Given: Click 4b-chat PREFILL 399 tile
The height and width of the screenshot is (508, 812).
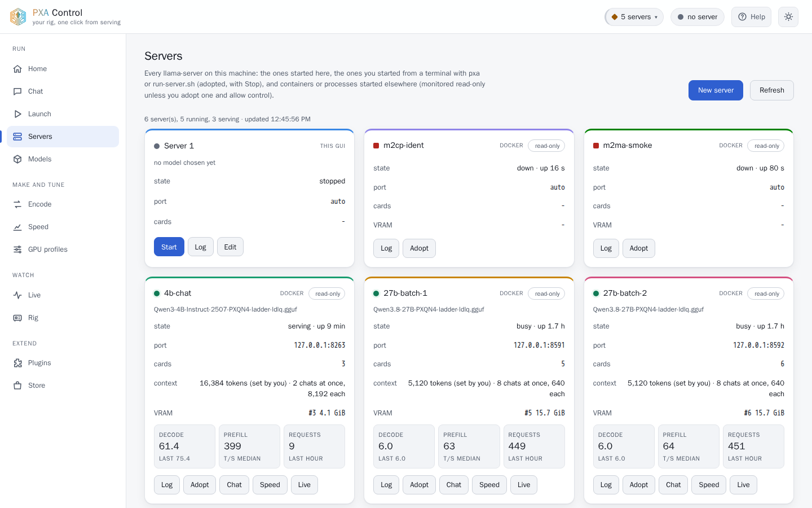Looking at the screenshot, I should click(249, 446).
